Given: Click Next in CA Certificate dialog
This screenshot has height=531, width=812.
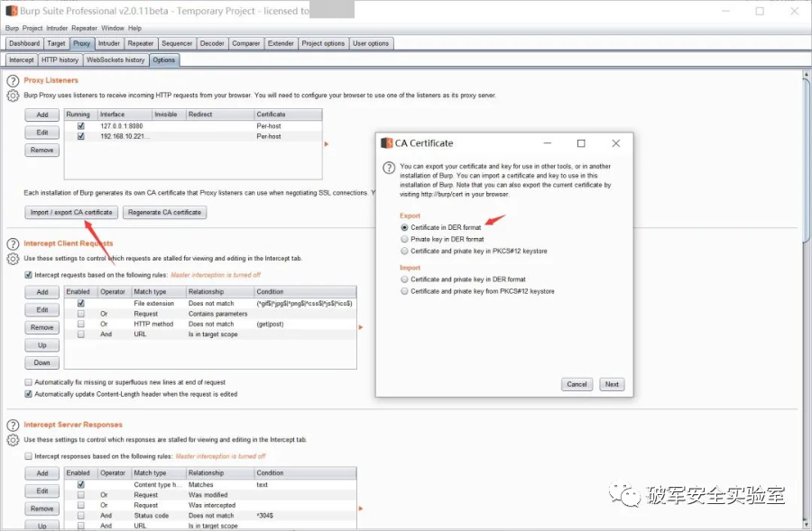Looking at the screenshot, I should tap(612, 385).
